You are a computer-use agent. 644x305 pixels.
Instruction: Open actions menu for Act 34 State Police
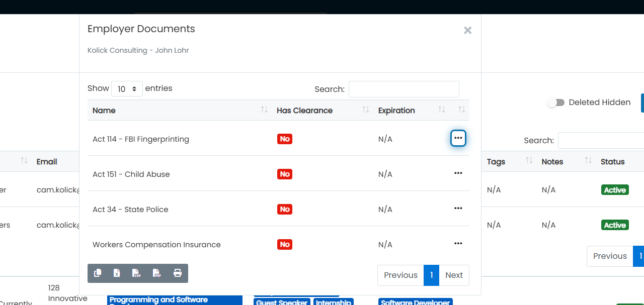[458, 209]
